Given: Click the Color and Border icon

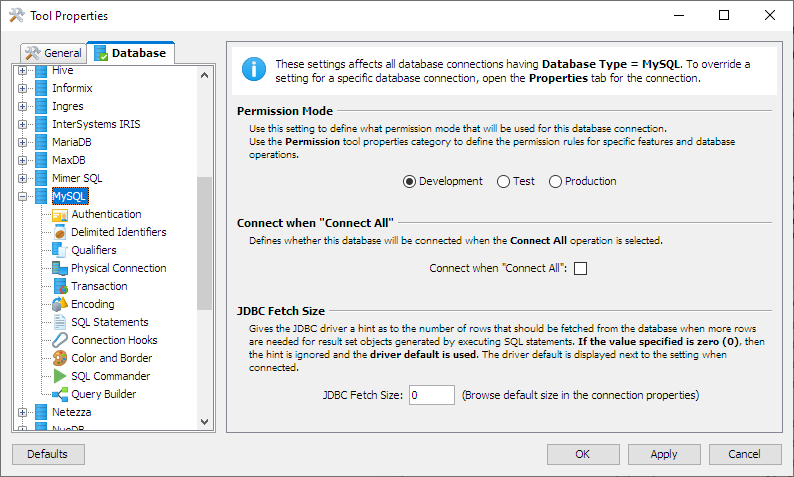Looking at the screenshot, I should (59, 358).
